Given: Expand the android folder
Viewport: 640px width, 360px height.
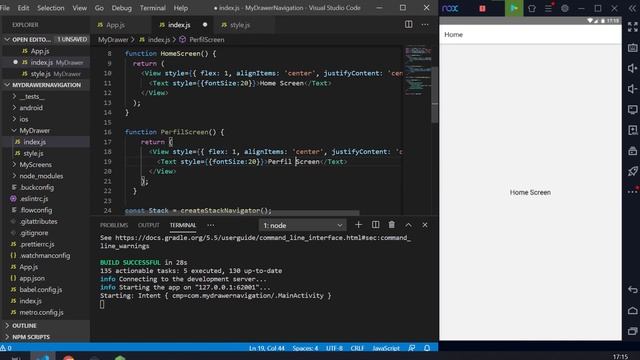Looking at the screenshot, I should [31, 108].
